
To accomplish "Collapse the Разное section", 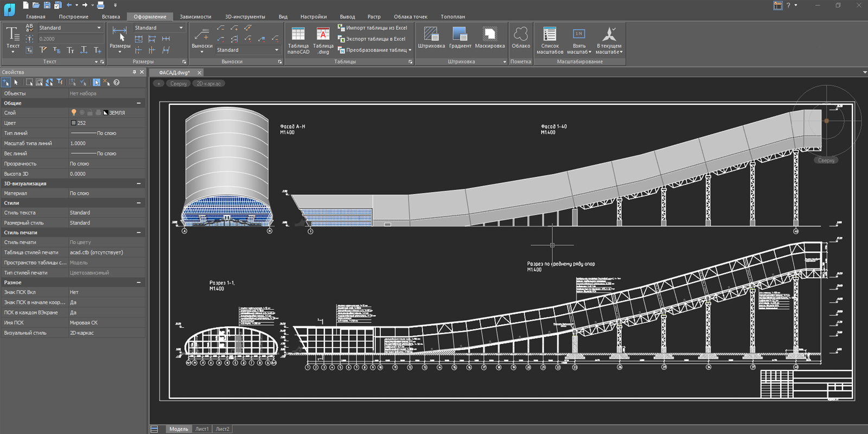I will pyautogui.click(x=138, y=282).
